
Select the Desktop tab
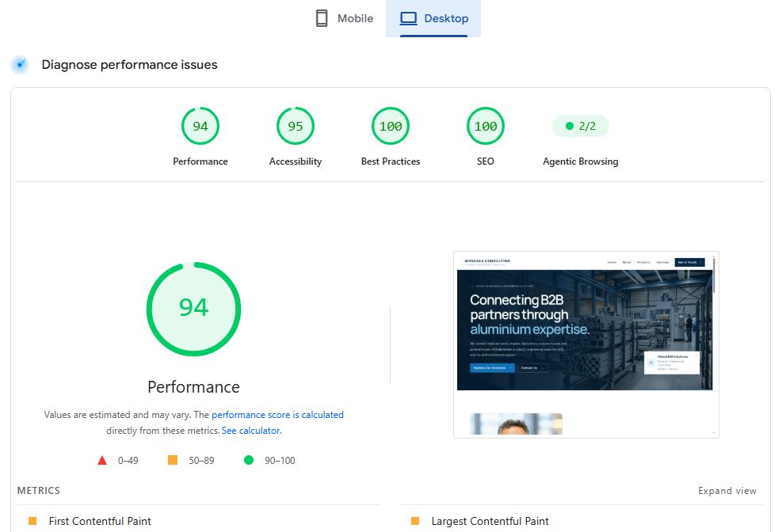click(433, 18)
